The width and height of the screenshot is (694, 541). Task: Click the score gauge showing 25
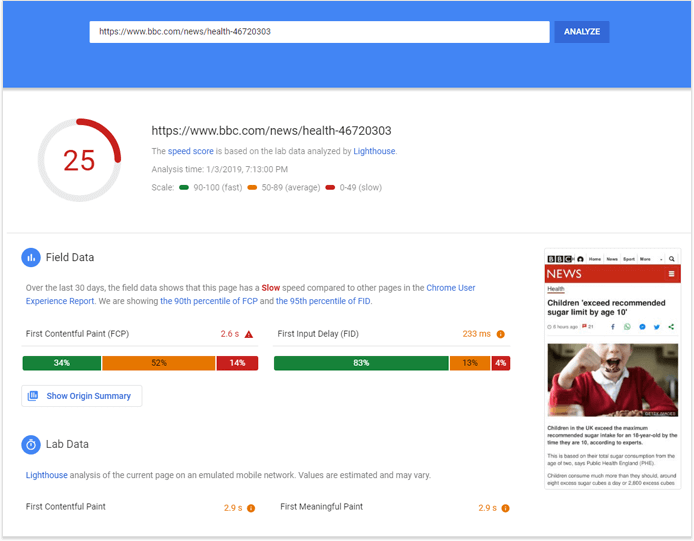pos(79,160)
